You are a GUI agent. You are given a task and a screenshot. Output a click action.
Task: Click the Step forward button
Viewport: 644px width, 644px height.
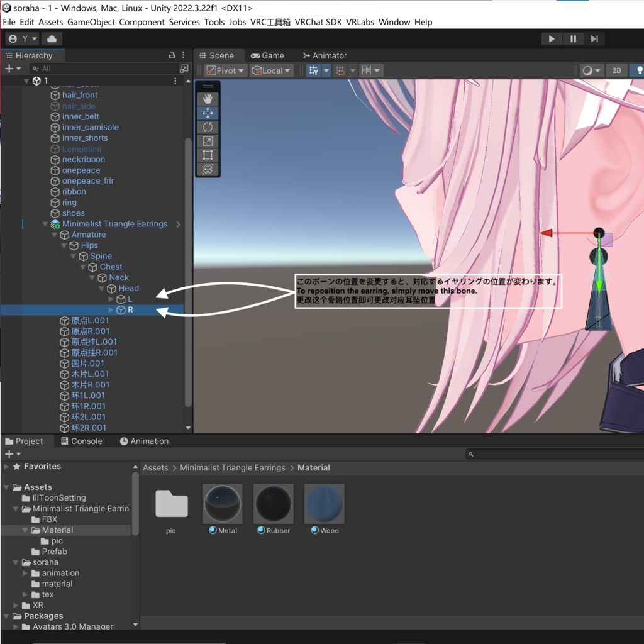[x=594, y=38]
